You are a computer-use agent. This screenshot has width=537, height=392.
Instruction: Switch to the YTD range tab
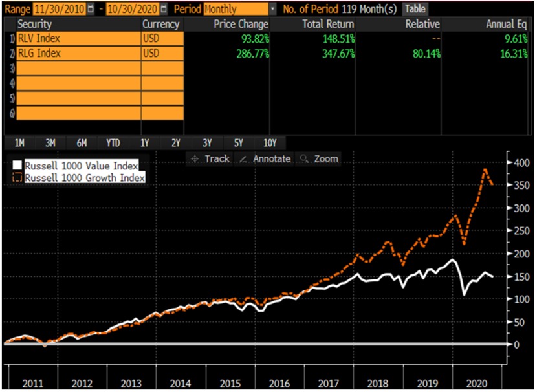tap(113, 143)
